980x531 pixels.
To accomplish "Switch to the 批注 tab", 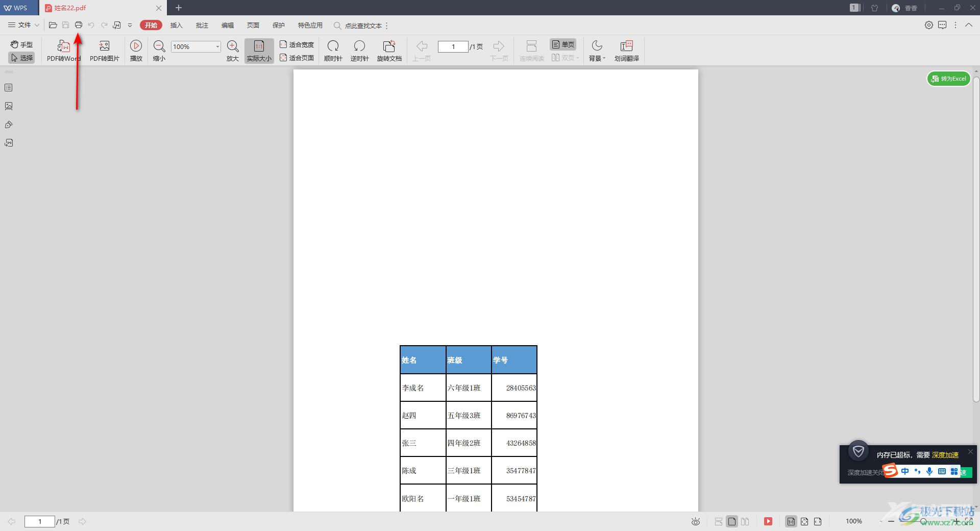I will point(202,25).
